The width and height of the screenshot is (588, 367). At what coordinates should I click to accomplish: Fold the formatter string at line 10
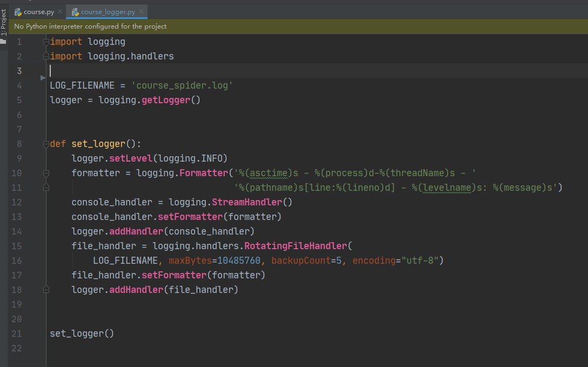pos(46,173)
